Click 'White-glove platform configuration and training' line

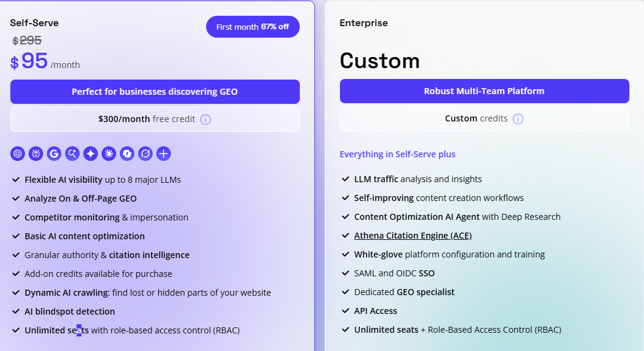click(449, 254)
